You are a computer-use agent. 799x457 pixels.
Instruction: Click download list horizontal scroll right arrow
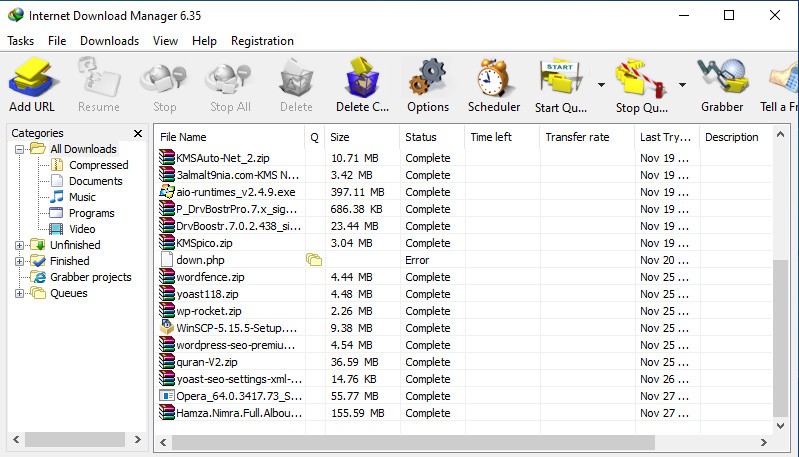(x=763, y=443)
